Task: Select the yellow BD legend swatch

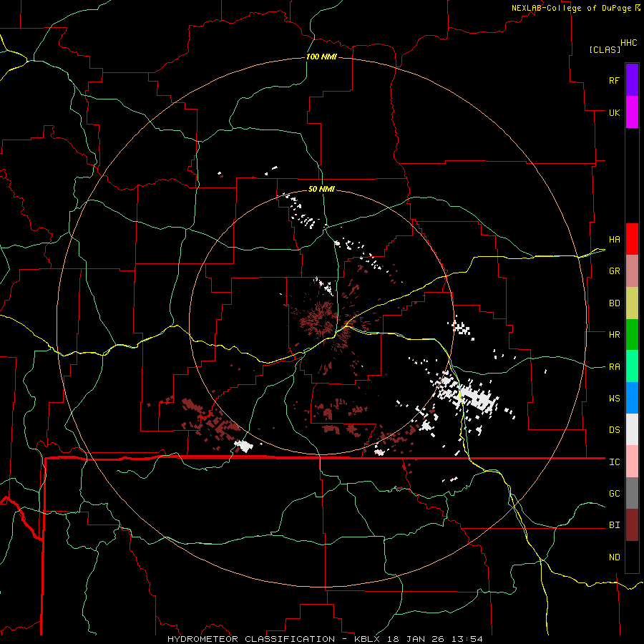Action: pyautogui.click(x=632, y=303)
